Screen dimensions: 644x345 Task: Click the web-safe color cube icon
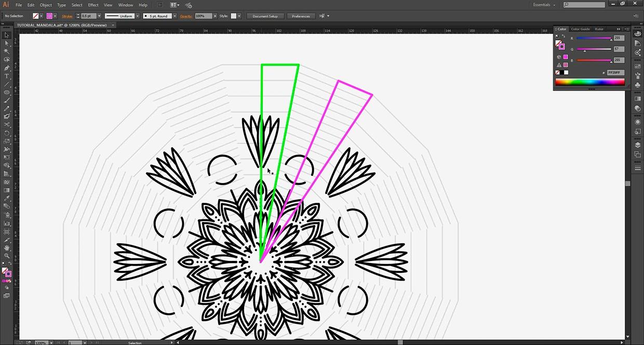pyautogui.click(x=559, y=57)
